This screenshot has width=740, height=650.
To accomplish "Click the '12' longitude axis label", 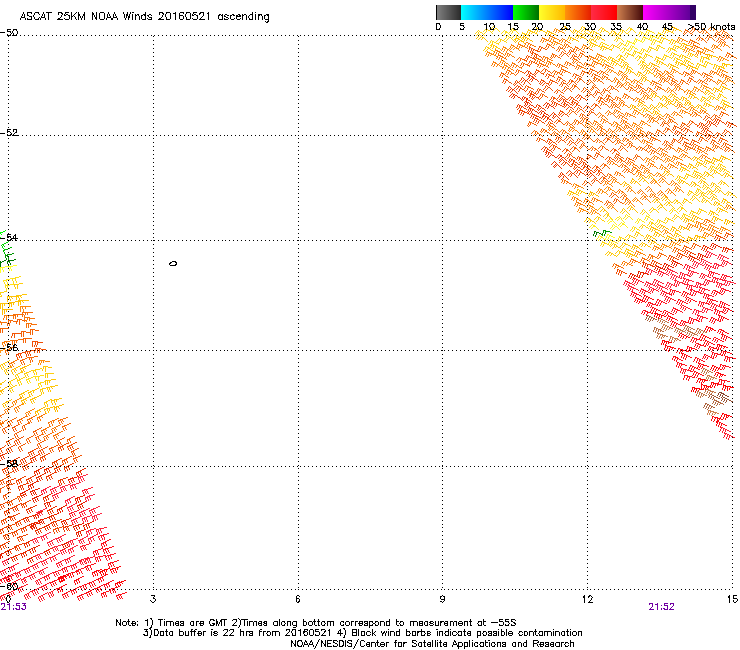I will coord(587,599).
